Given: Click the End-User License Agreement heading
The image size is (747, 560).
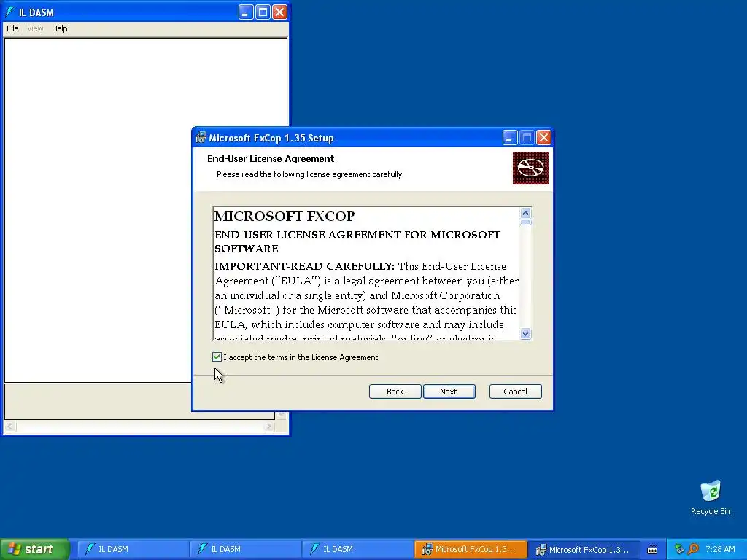Looking at the screenshot, I should 271,158.
